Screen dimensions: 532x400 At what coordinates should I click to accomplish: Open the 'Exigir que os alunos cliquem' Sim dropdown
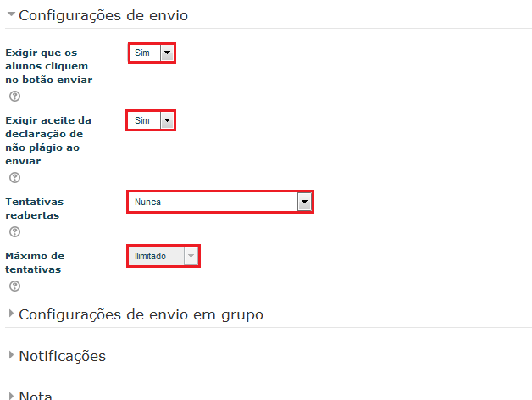152,53
